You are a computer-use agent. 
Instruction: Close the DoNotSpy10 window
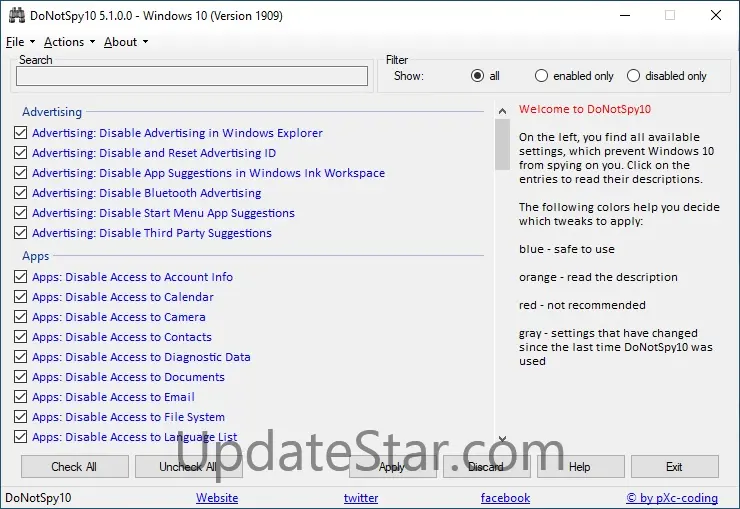[x=716, y=15]
